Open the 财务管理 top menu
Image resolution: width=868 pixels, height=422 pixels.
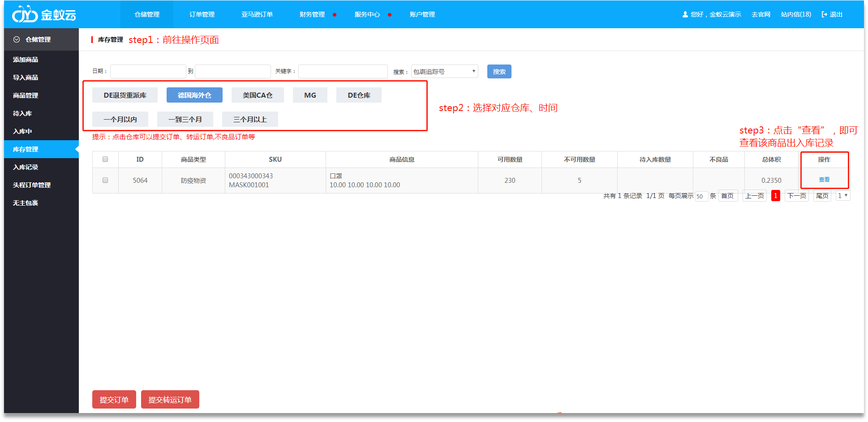[x=312, y=14]
